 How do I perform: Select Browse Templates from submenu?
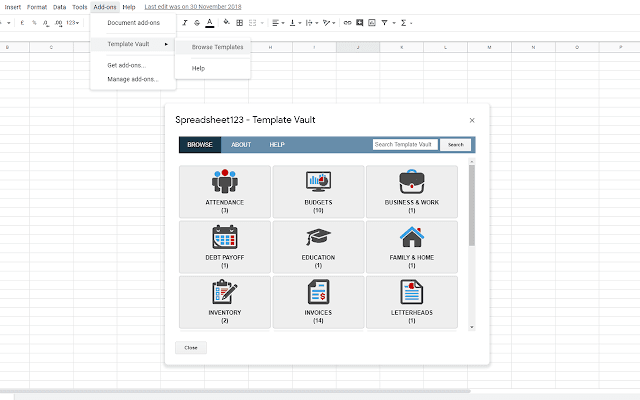[217, 46]
